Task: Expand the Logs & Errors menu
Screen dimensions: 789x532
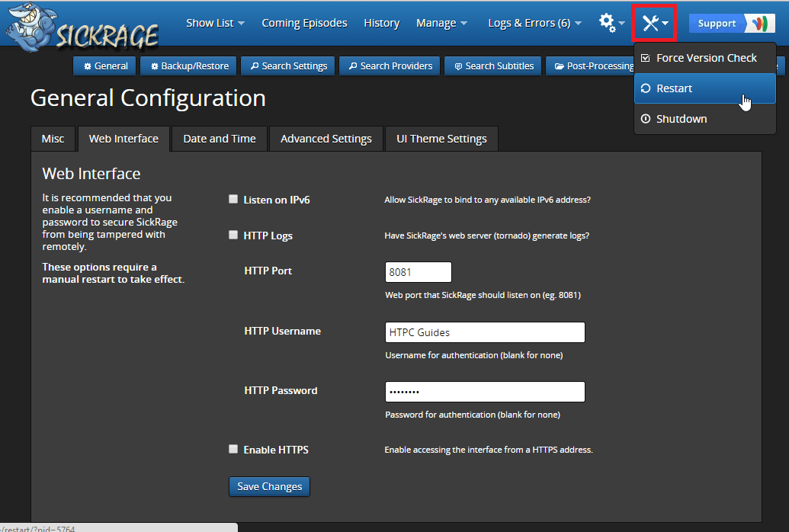Action: pyautogui.click(x=534, y=23)
